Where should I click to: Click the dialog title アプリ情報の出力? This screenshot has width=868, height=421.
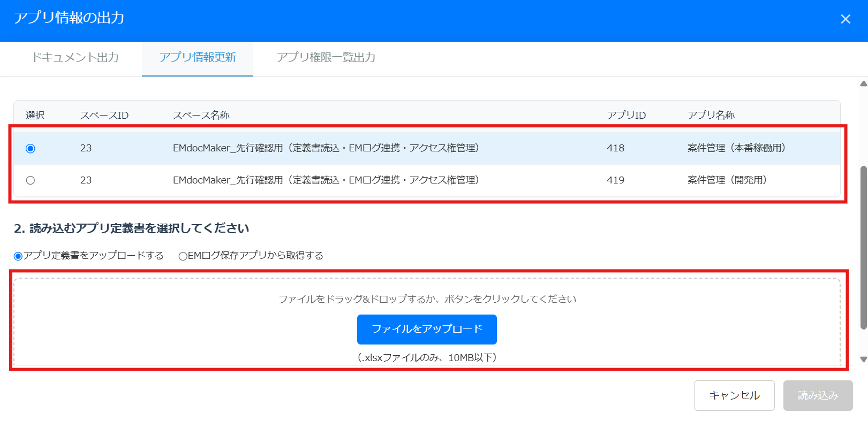click(x=69, y=18)
